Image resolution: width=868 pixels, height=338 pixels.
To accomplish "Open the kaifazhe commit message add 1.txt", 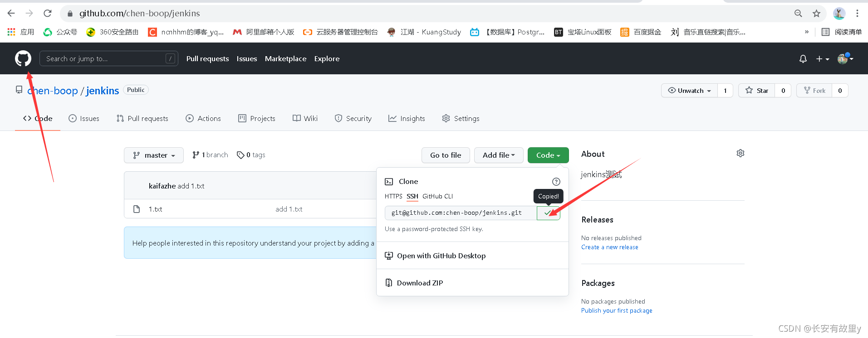I will coord(191,186).
